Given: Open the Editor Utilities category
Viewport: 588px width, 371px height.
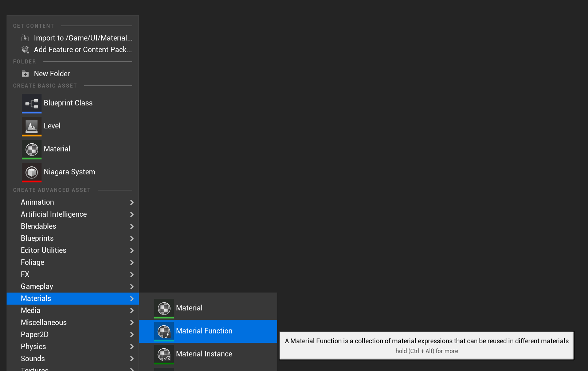Looking at the screenshot, I should 72,250.
